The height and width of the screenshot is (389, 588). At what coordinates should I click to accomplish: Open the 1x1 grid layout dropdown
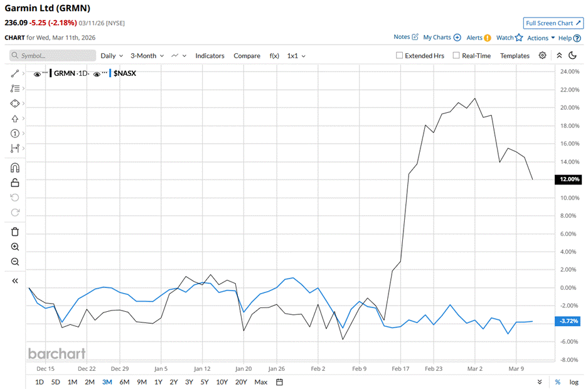tap(296, 55)
